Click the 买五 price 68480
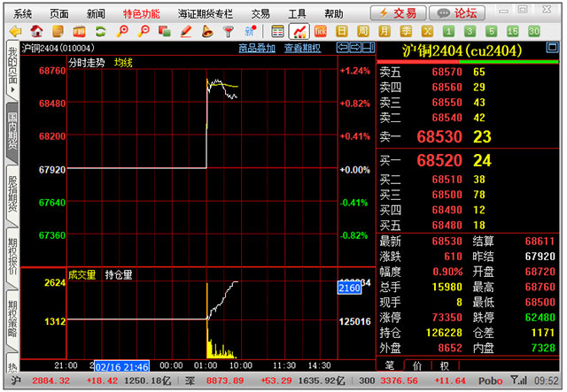Image resolution: width=567 pixels, height=392 pixels. click(x=447, y=225)
